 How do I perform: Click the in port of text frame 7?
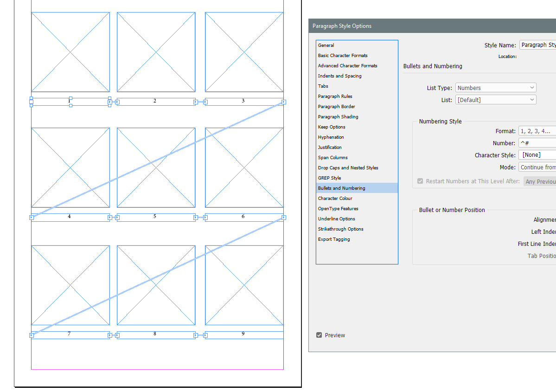click(x=32, y=335)
